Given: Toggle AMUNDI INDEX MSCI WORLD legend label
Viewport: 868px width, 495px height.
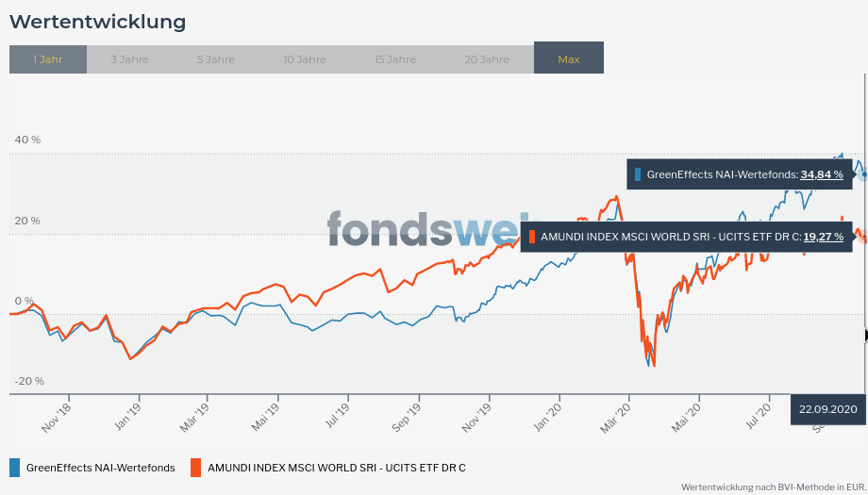Looking at the screenshot, I should point(336,468).
